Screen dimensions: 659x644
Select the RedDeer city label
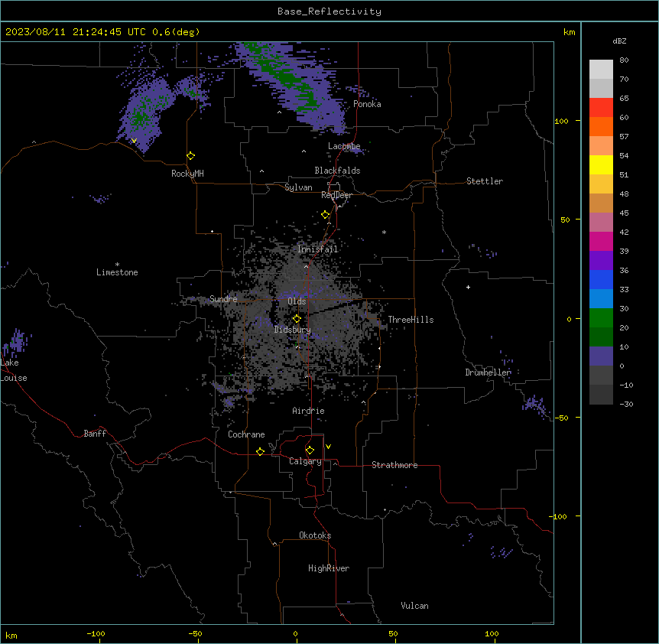pos(336,195)
